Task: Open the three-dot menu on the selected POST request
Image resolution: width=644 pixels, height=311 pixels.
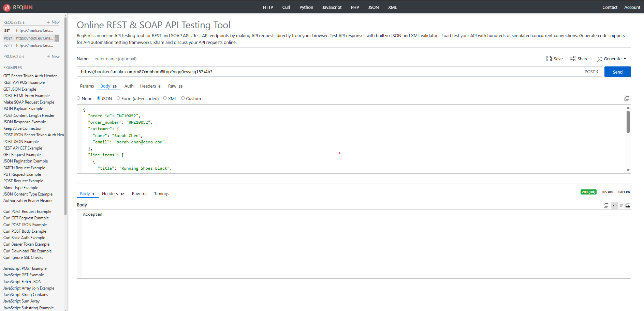Action: point(57,38)
